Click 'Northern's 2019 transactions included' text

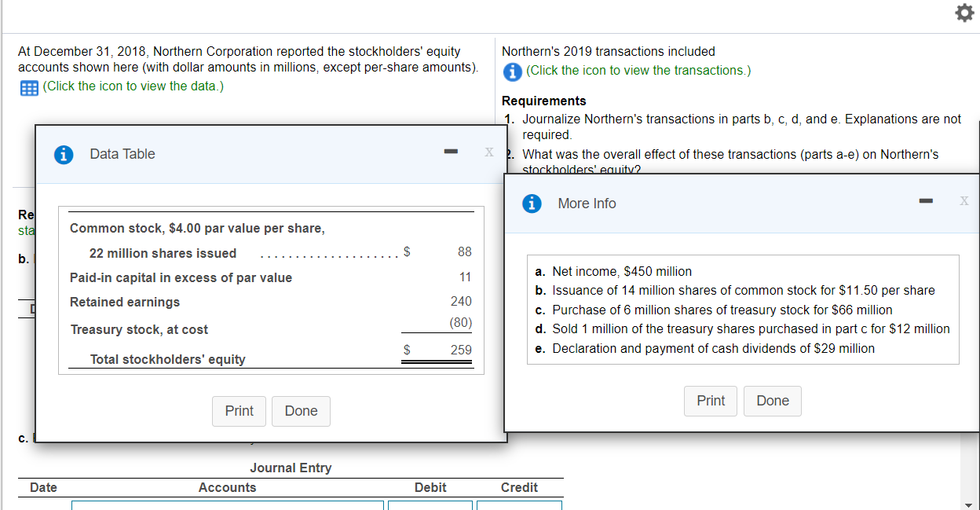[x=609, y=52]
